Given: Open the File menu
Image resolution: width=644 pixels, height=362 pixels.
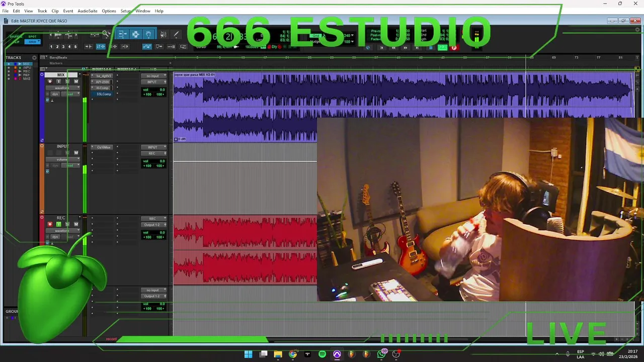Looking at the screenshot, I should pyautogui.click(x=5, y=11).
